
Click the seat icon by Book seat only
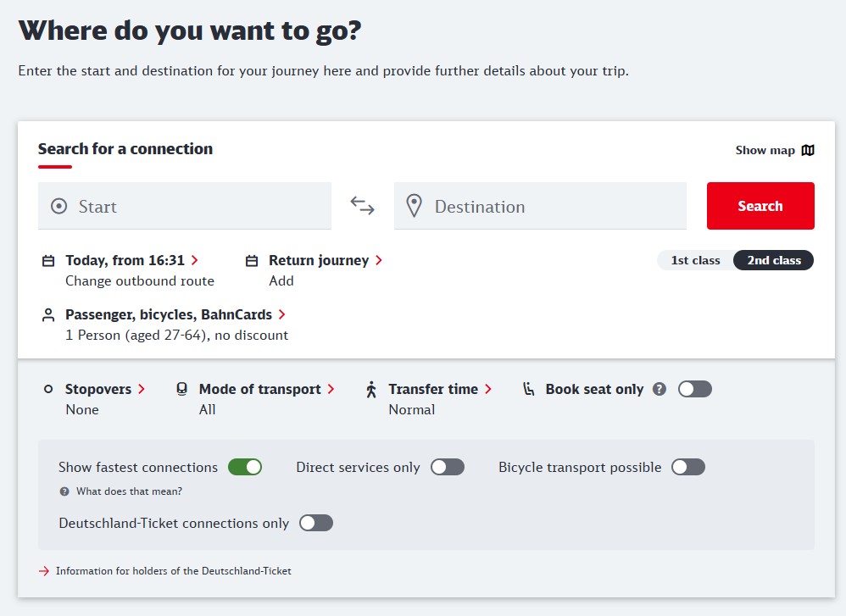click(x=529, y=389)
